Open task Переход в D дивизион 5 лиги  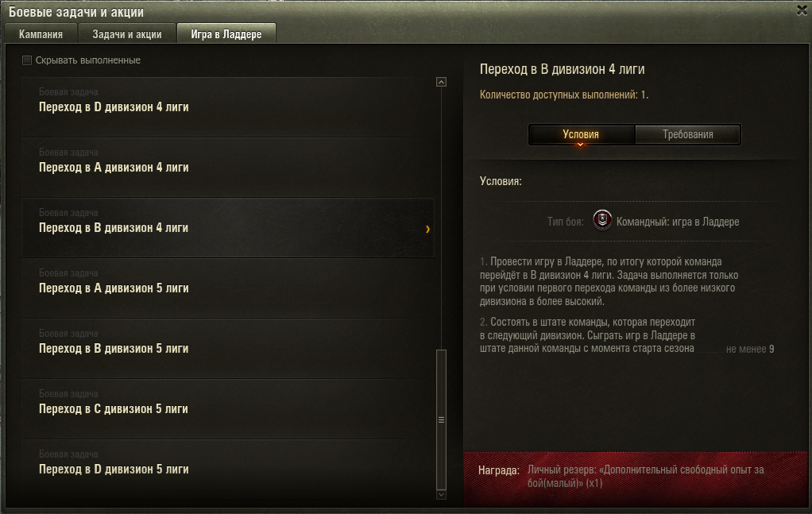pos(228,469)
